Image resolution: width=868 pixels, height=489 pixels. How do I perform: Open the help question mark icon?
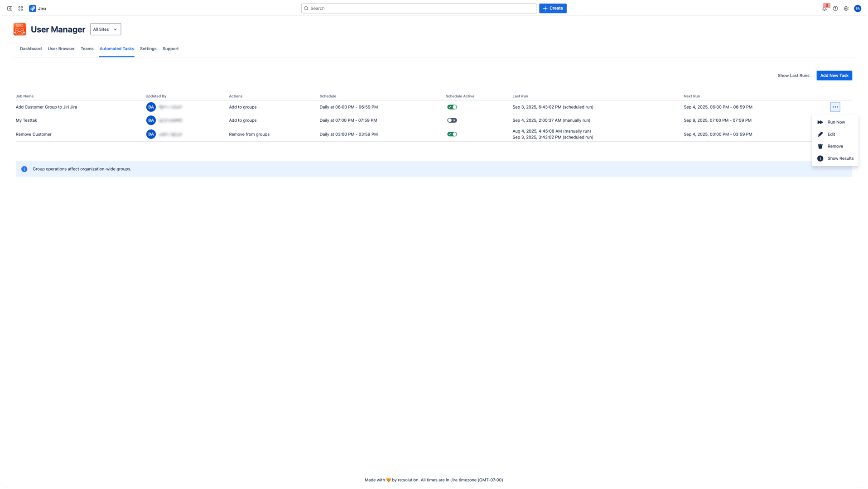coord(835,8)
